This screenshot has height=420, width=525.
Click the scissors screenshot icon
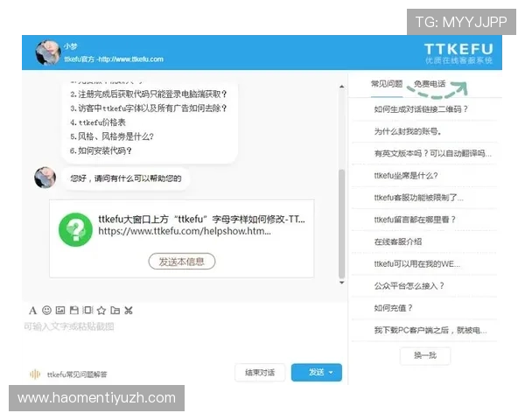tap(129, 311)
